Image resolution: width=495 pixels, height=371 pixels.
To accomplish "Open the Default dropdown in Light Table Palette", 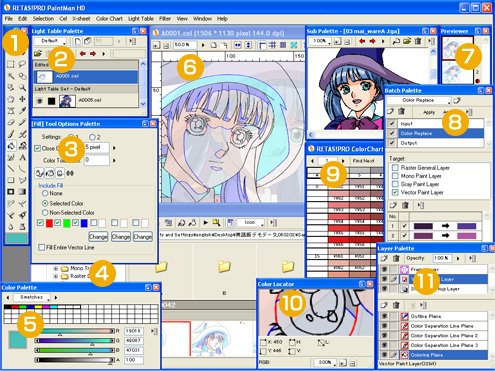I will (50, 41).
